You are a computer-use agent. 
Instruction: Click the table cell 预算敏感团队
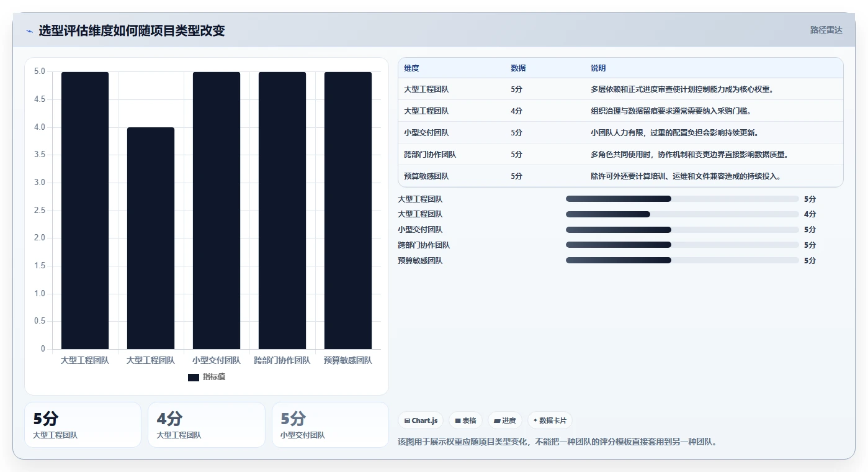[426, 176]
